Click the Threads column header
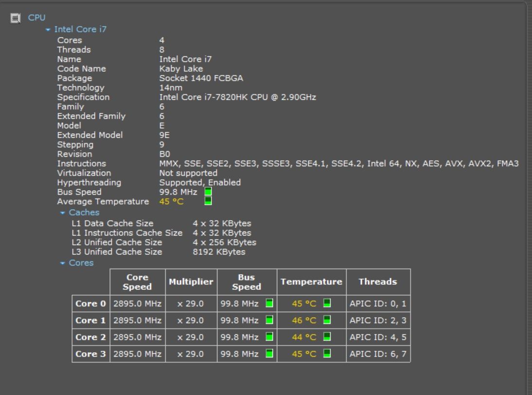 pos(378,282)
